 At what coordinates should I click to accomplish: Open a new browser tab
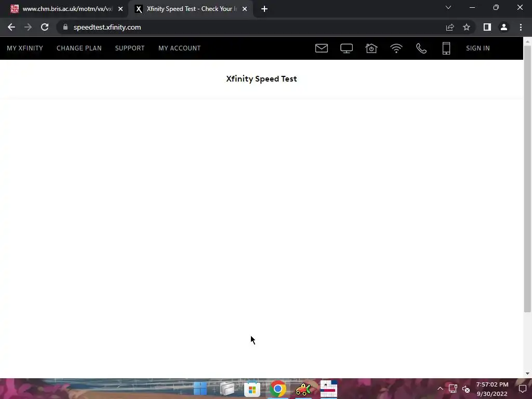tap(264, 9)
